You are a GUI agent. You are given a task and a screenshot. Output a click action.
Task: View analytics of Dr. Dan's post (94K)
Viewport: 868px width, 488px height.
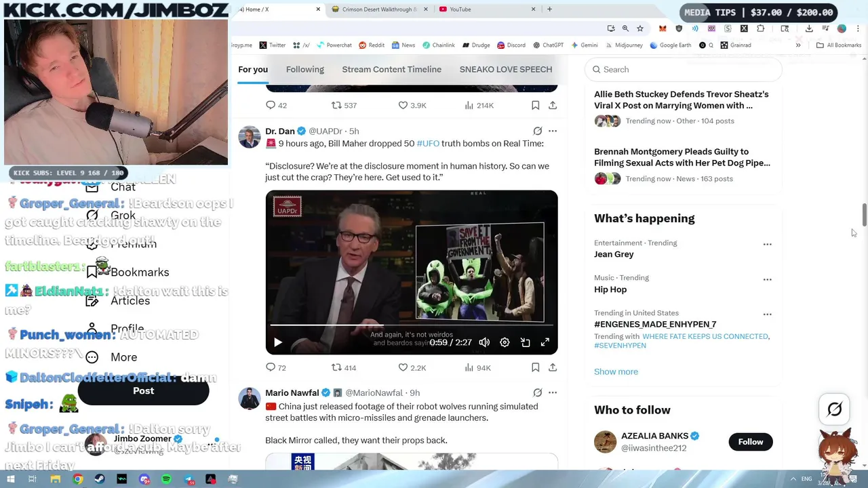(477, 367)
